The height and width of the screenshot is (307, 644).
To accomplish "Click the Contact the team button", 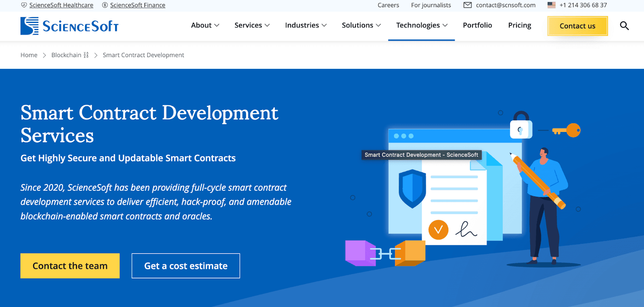I will (70, 266).
